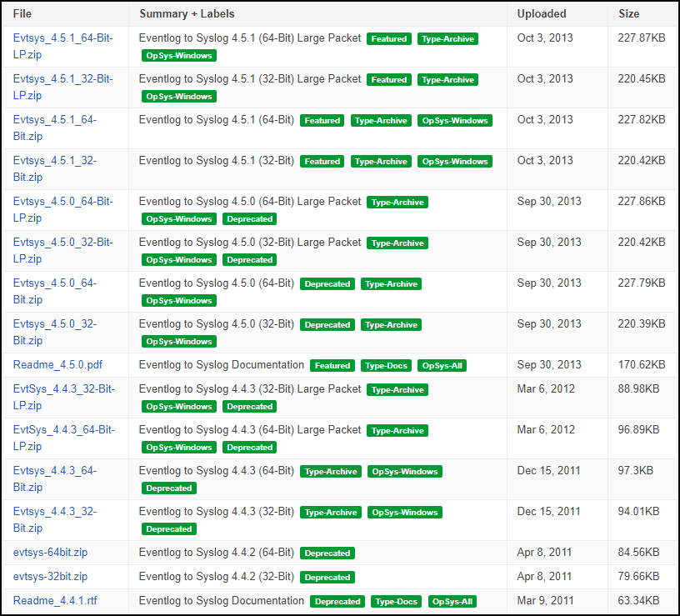Select size value 63.34KB
Screen dimensions: 680x616
coord(638,601)
